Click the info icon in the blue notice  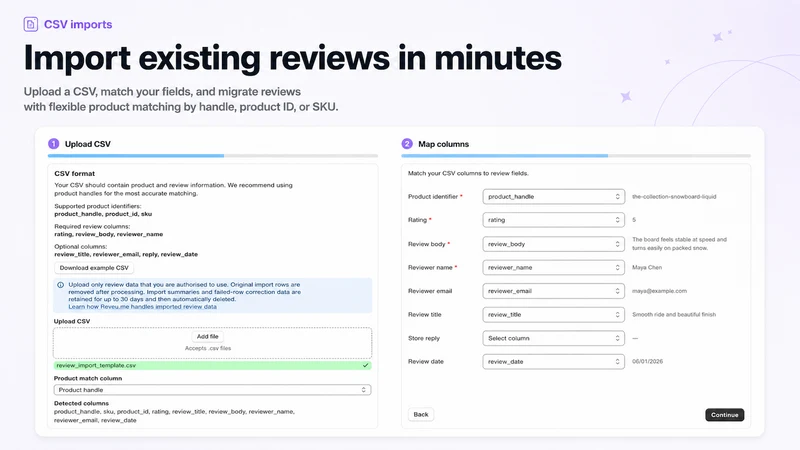tap(61, 285)
